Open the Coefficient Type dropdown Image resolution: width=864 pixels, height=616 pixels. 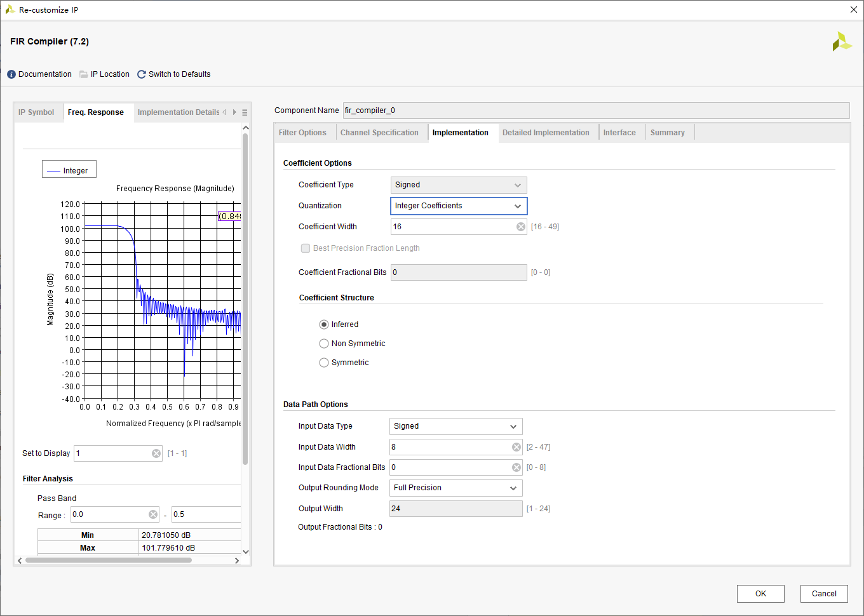(x=459, y=185)
